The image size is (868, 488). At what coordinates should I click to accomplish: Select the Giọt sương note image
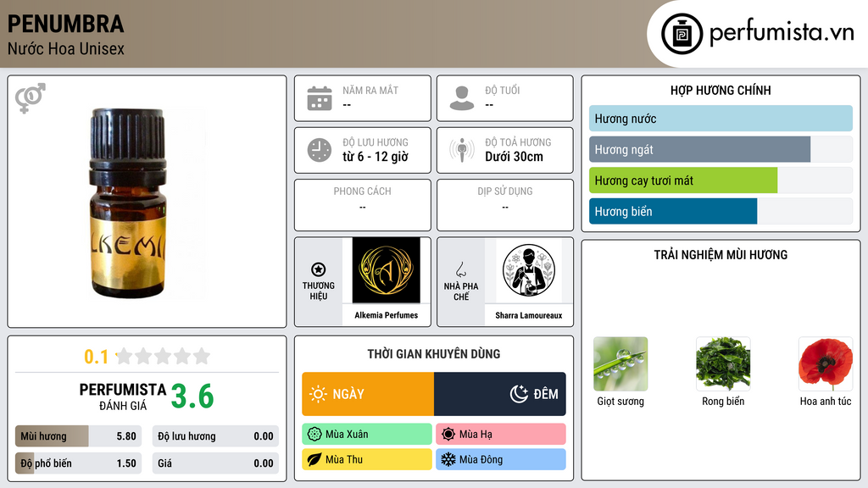pyautogui.click(x=620, y=364)
